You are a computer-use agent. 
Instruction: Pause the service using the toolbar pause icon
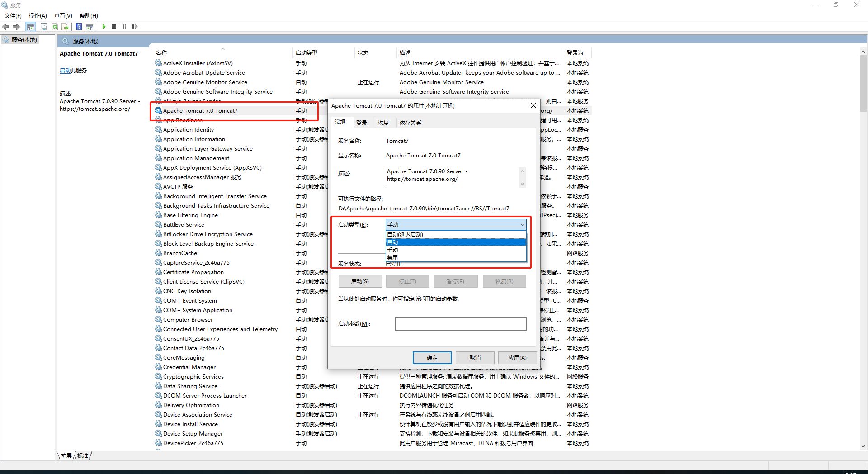coord(124,27)
